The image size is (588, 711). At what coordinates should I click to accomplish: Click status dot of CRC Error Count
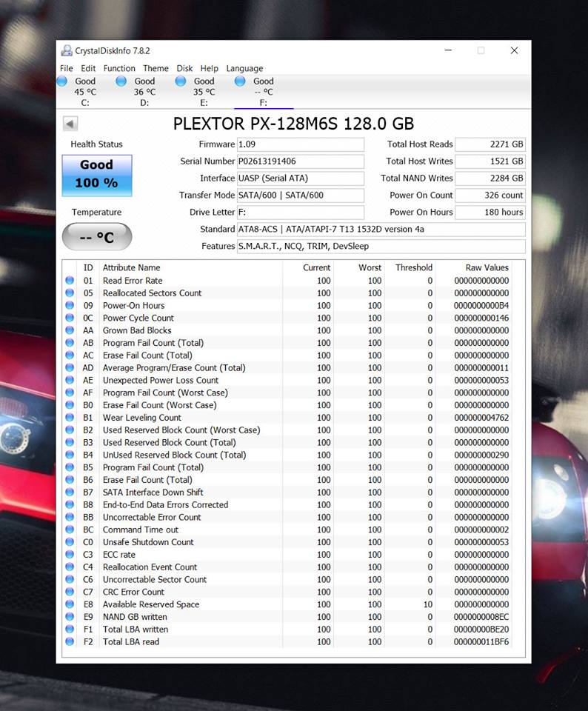tap(70, 592)
